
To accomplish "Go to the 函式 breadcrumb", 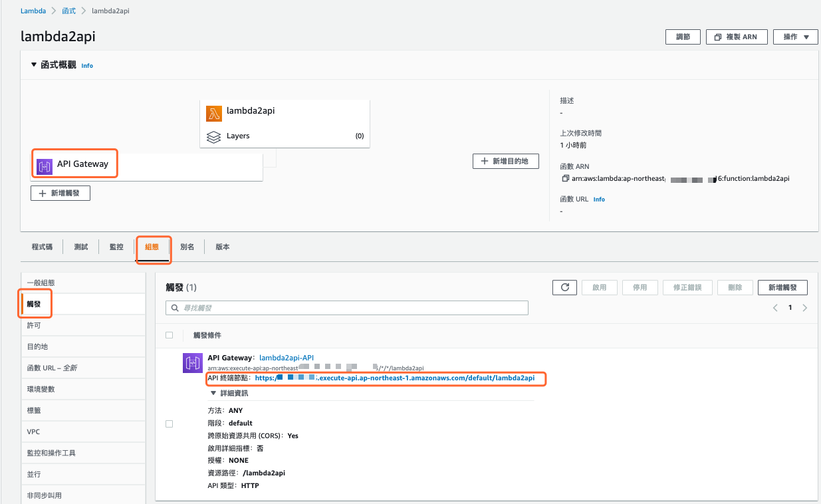I will tap(69, 11).
